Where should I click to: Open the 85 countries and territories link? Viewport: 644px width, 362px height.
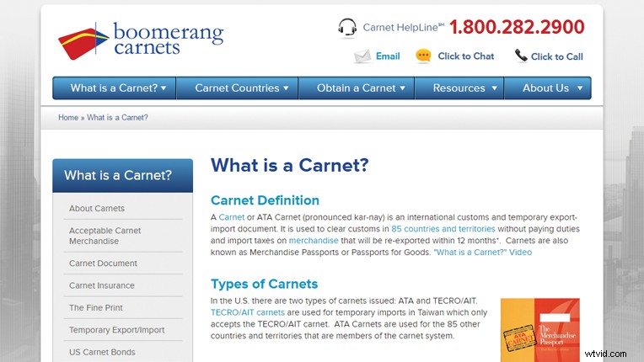[x=443, y=229]
